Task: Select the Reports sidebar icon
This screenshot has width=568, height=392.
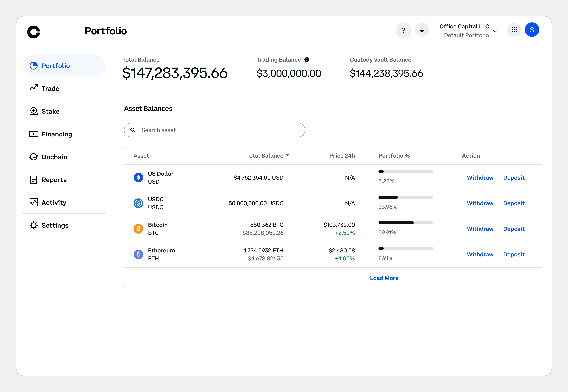Action: click(x=34, y=180)
